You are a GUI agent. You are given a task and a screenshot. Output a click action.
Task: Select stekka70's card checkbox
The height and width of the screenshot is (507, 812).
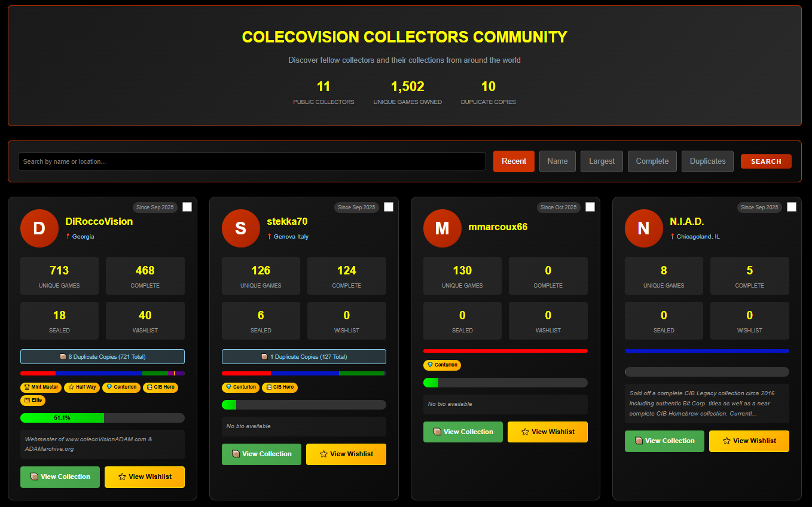click(x=389, y=207)
